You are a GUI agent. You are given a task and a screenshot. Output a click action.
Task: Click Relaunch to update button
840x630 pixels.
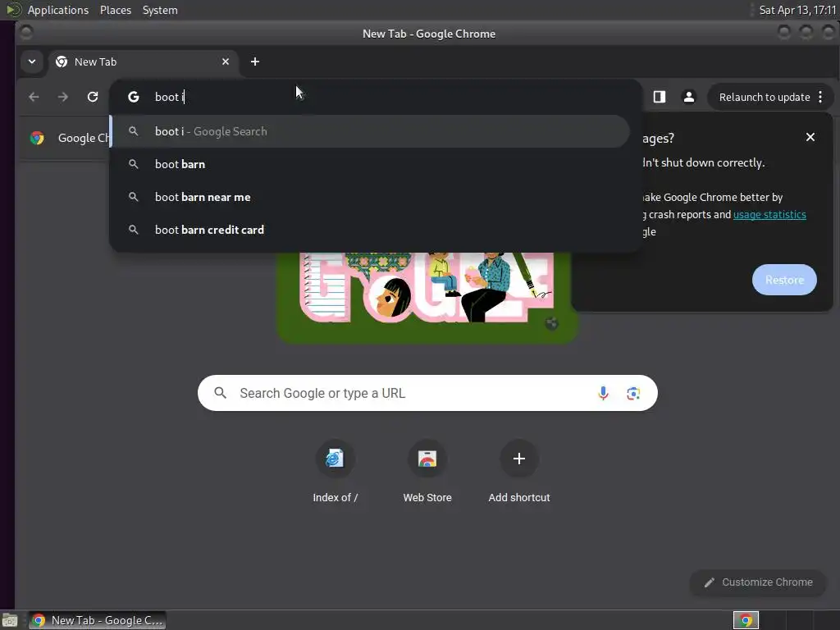point(765,97)
